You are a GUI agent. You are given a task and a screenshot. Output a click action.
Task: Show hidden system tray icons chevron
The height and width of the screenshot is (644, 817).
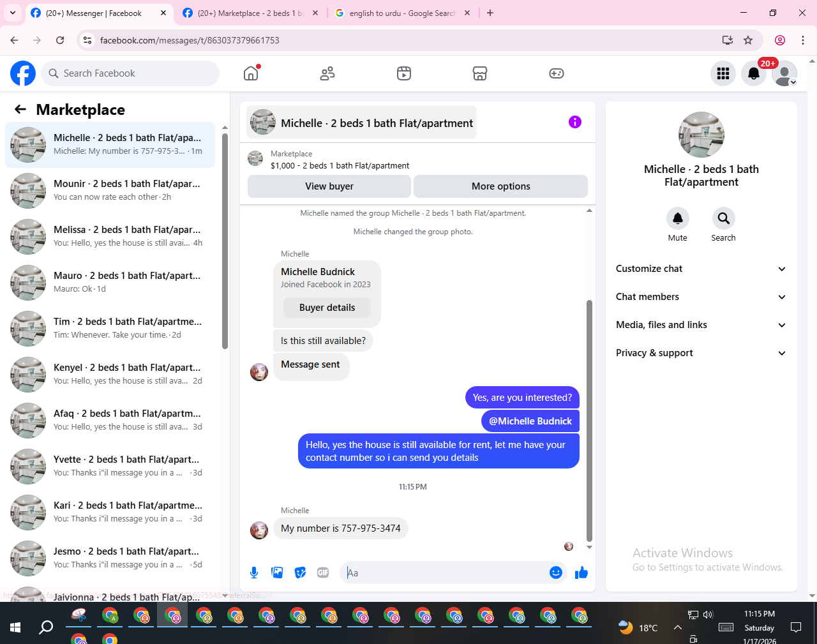point(678,627)
